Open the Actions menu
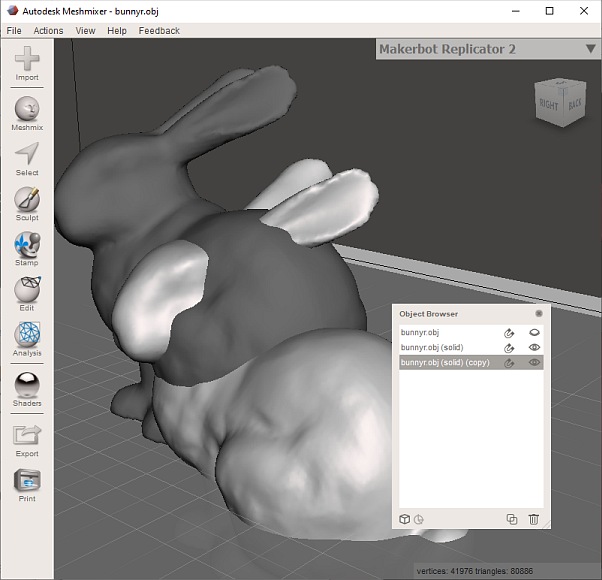The image size is (602, 580). point(48,31)
